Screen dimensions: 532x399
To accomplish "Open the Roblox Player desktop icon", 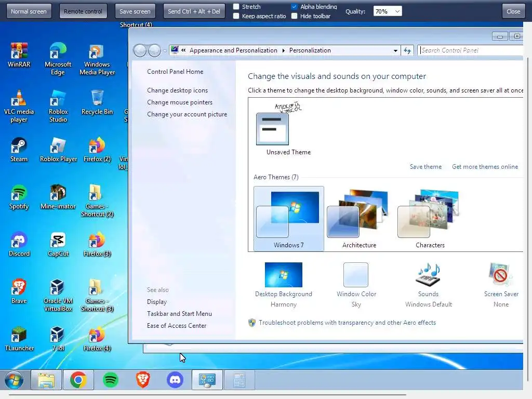I will 58,149.
